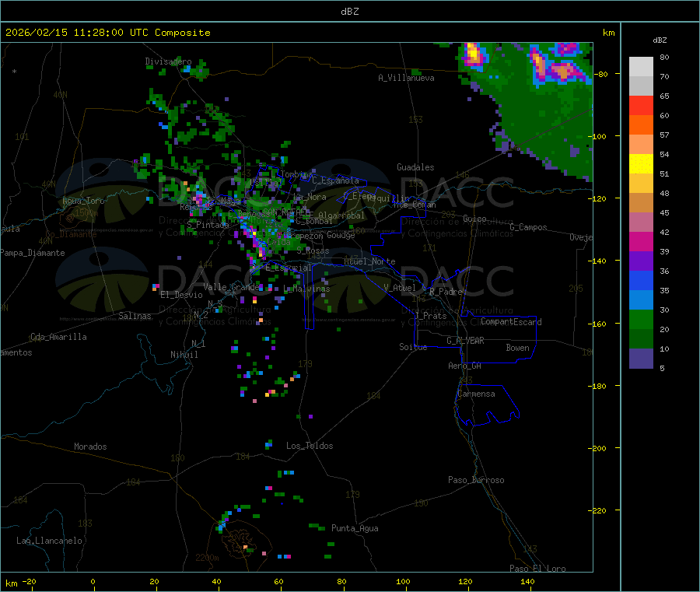Click the R_Padre label
This screenshot has height=592, width=700.
(x=446, y=292)
